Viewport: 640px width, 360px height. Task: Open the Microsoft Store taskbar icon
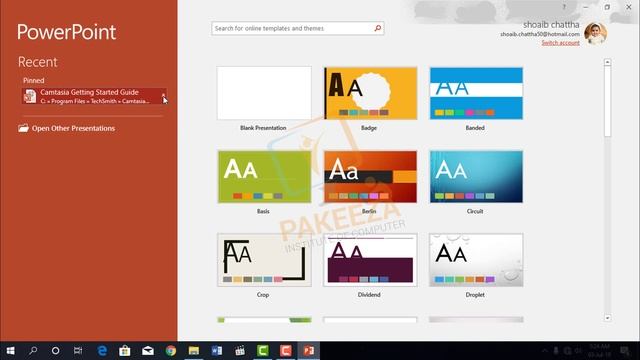click(x=125, y=351)
